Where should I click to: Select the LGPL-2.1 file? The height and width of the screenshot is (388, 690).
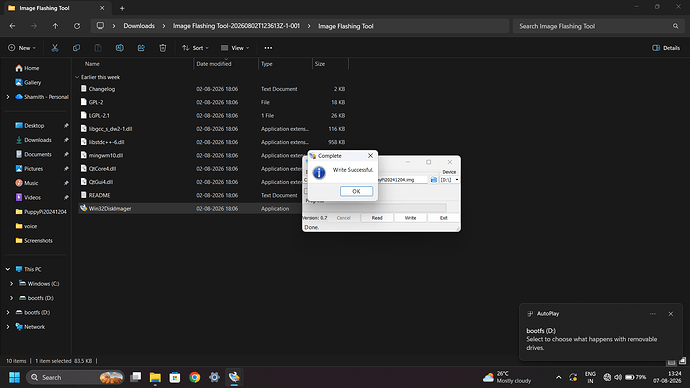point(99,115)
